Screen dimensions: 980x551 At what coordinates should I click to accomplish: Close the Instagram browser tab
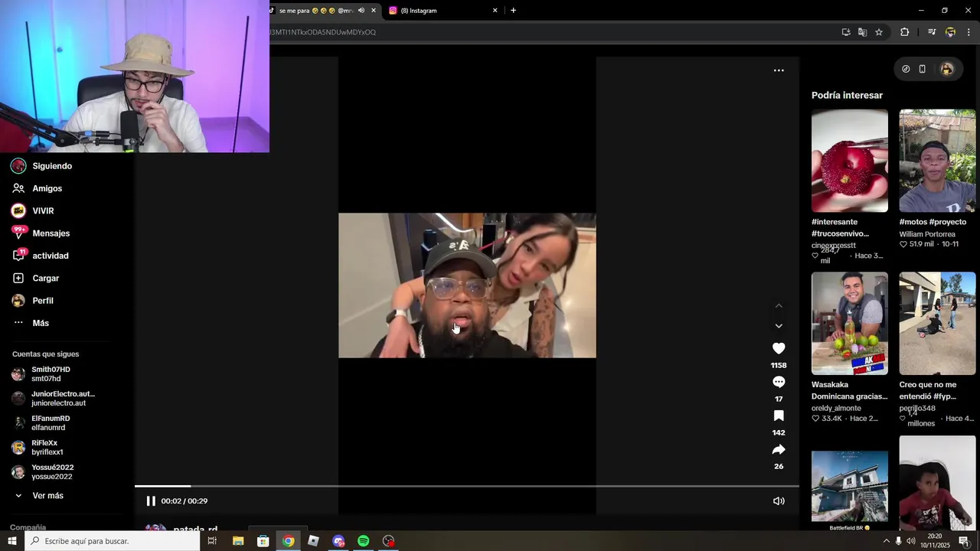495,11
